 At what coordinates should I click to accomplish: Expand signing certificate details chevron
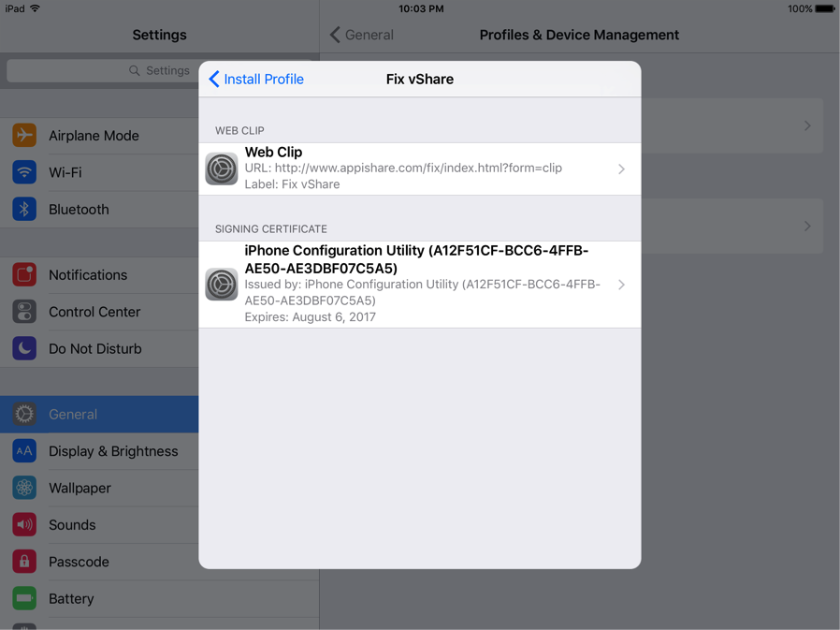(x=621, y=285)
